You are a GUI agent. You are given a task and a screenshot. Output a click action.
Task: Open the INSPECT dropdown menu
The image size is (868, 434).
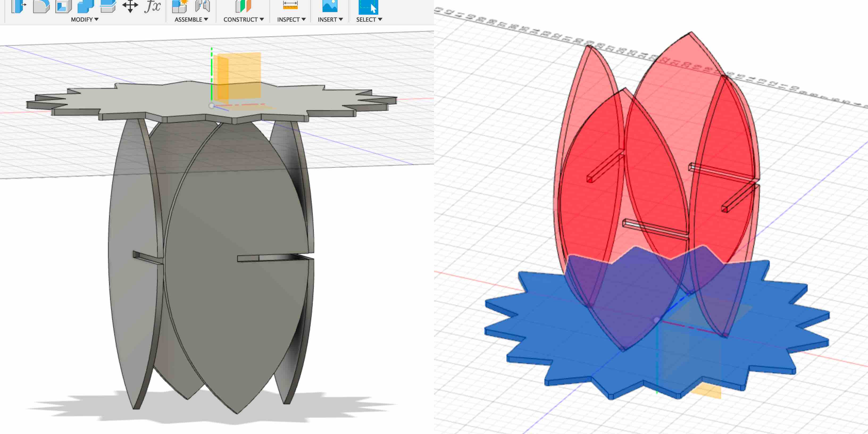291,19
